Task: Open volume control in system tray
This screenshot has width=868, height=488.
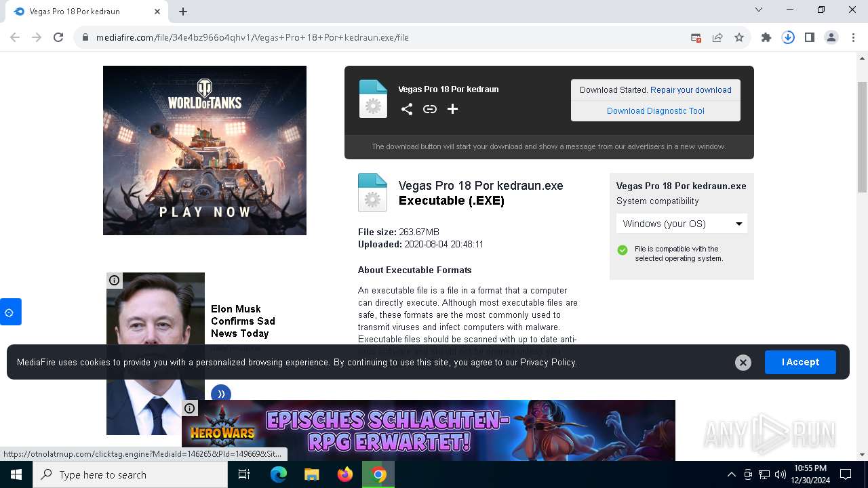Action: point(780,474)
